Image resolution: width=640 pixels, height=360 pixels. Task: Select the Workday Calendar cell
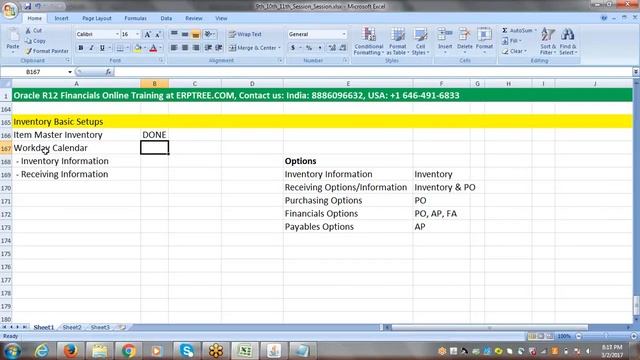click(76, 148)
